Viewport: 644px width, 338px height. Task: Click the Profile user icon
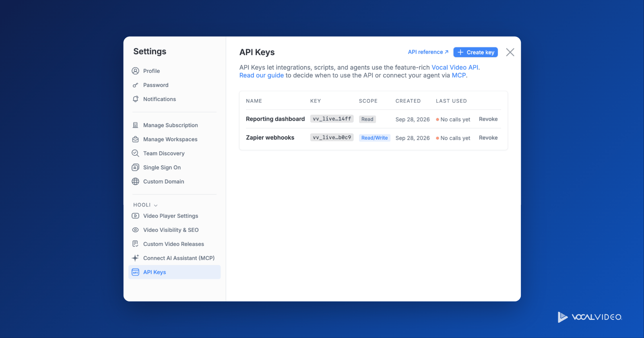[136, 71]
